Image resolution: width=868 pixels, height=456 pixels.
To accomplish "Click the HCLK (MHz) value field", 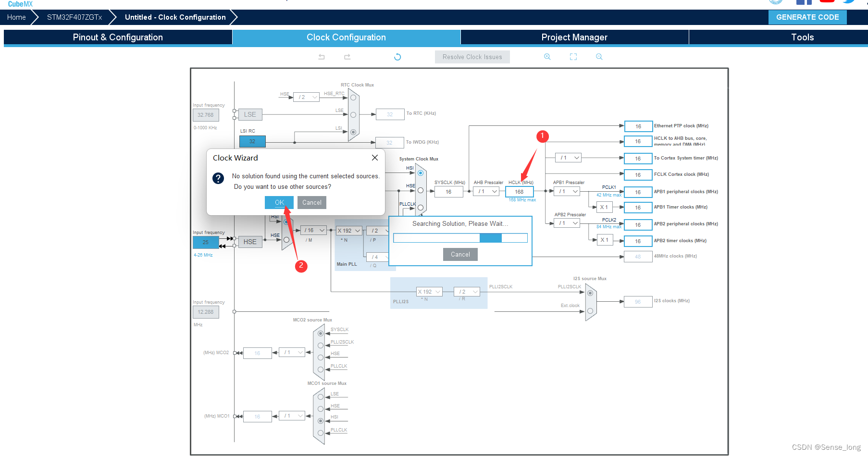I will click(520, 192).
